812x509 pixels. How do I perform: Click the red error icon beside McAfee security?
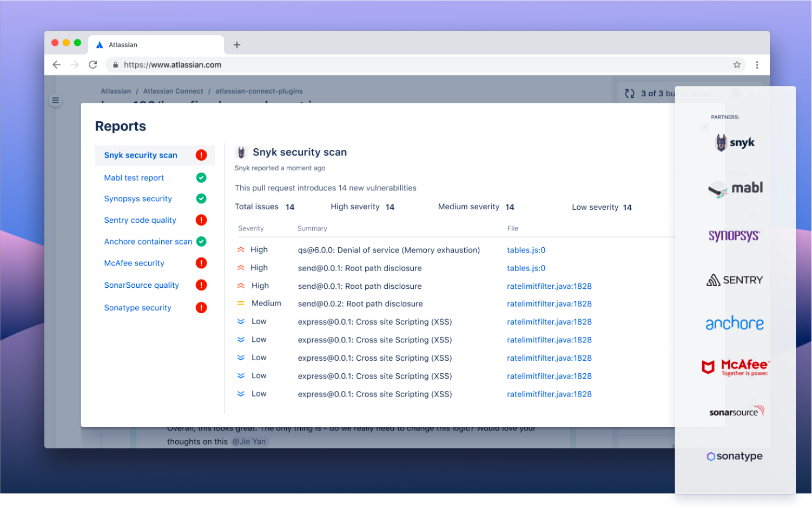tap(201, 263)
